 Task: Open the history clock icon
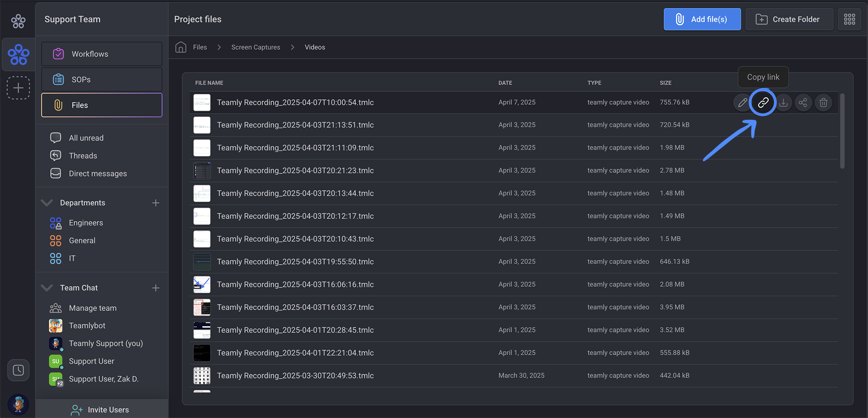tap(18, 370)
